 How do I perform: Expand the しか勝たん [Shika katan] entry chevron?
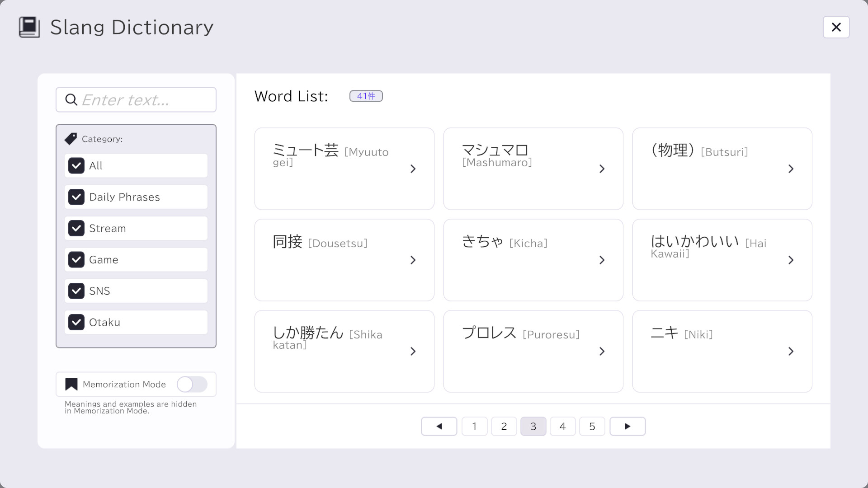click(413, 352)
